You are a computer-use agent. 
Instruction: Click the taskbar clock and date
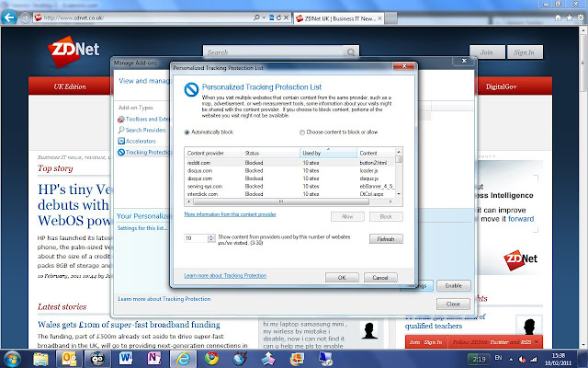[558, 360]
